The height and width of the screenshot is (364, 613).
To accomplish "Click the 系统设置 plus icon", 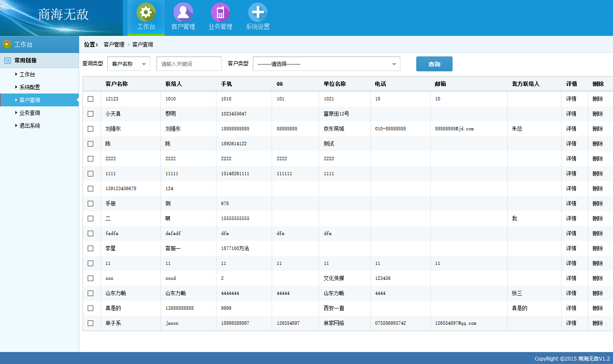I will point(258,12).
